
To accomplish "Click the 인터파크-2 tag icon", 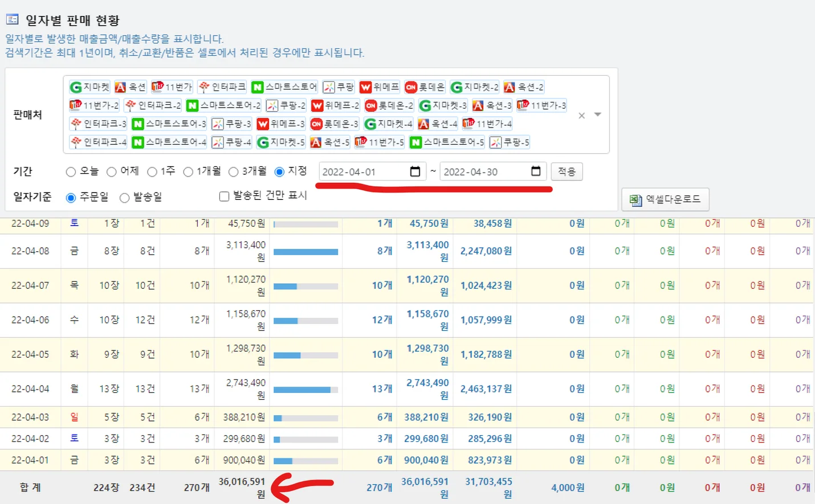I will (x=131, y=105).
